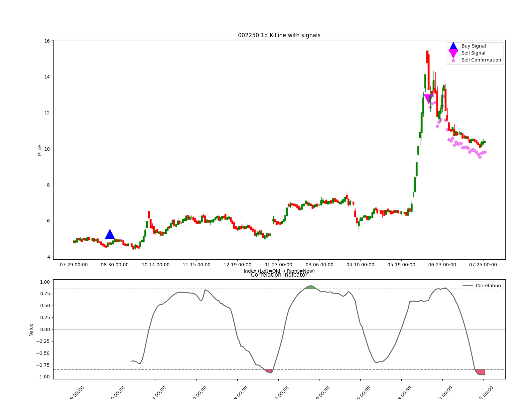The height and width of the screenshot is (399, 532).
Task: Click the 10-14 00:00 date tick label
Action: pyautogui.click(x=156, y=265)
